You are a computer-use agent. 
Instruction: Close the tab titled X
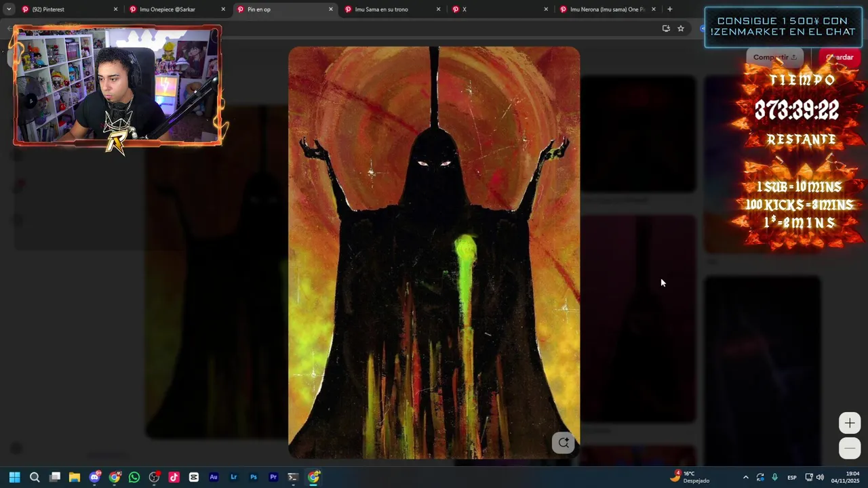point(546,9)
